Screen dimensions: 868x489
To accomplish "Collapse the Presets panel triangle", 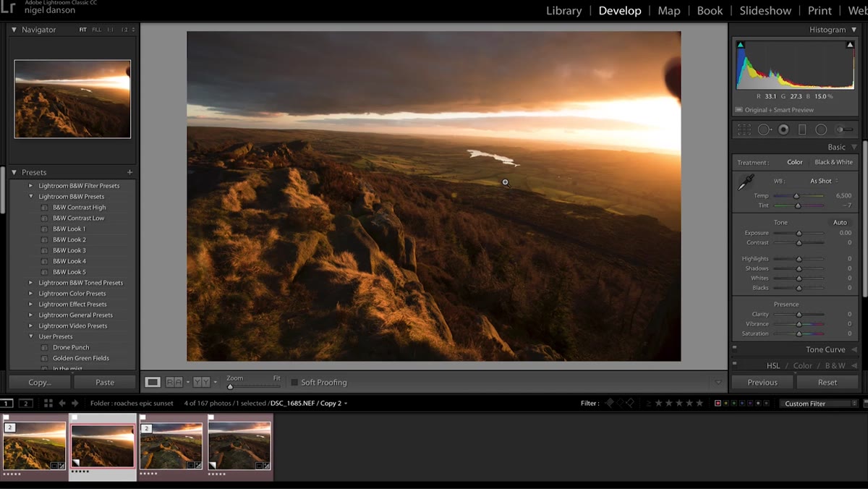I will point(14,172).
